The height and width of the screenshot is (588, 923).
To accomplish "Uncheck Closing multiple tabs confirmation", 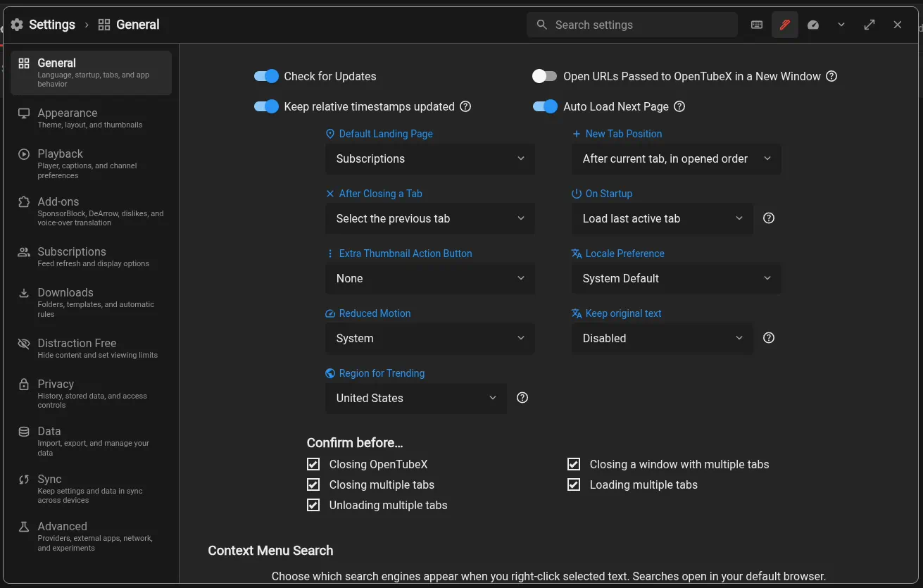I will (313, 484).
